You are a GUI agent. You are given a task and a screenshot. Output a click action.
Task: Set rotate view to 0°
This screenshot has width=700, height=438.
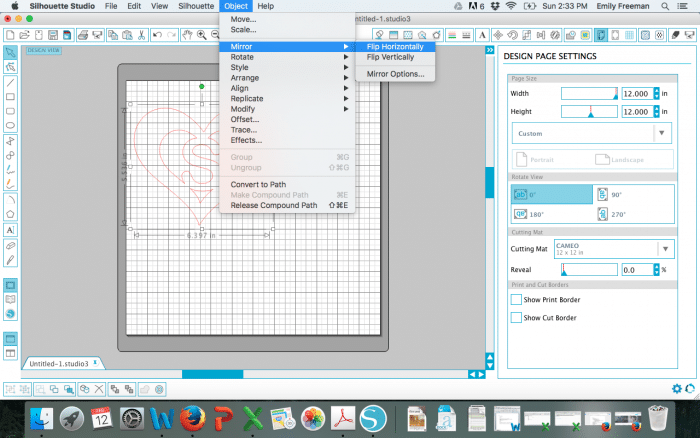point(552,195)
